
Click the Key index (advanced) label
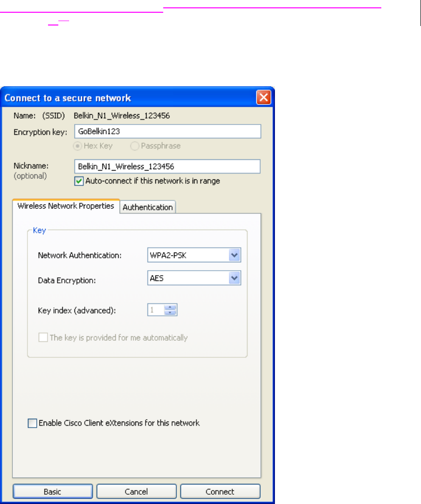tap(77, 310)
